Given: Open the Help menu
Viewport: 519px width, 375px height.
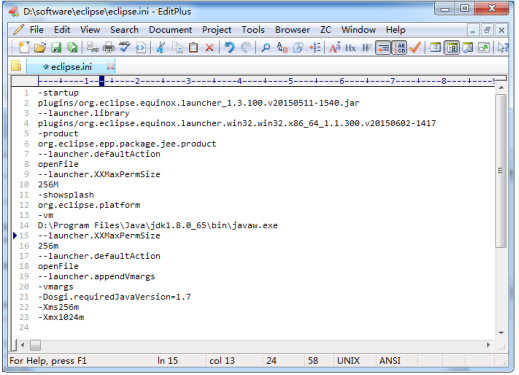Looking at the screenshot, I should coord(396,30).
